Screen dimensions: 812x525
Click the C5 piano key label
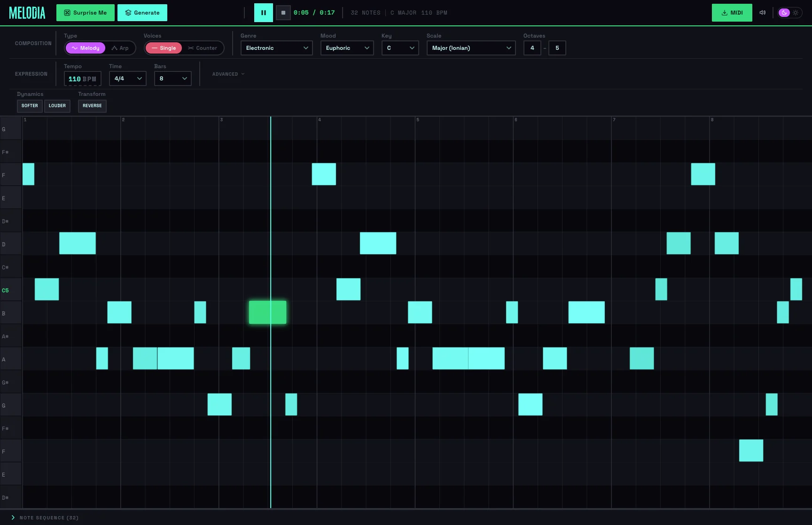point(10,290)
